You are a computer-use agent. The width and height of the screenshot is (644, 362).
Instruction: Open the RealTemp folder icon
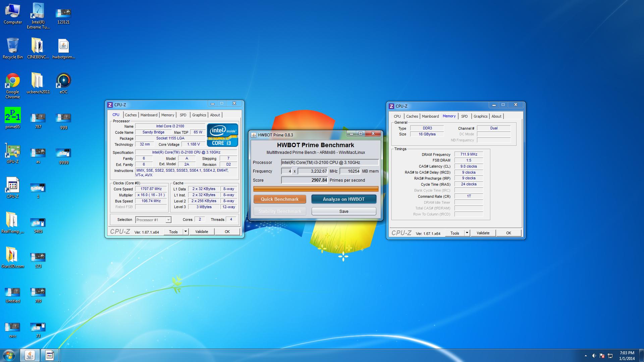click(x=13, y=223)
